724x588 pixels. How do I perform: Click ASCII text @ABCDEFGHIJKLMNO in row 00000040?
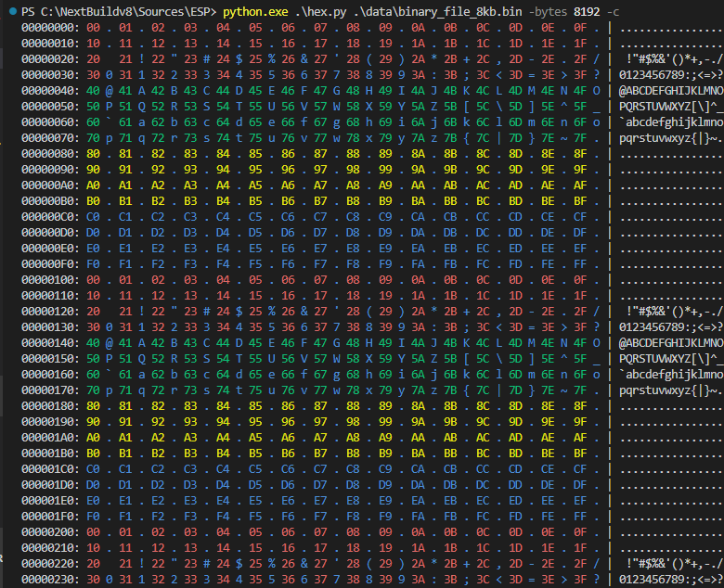point(671,90)
